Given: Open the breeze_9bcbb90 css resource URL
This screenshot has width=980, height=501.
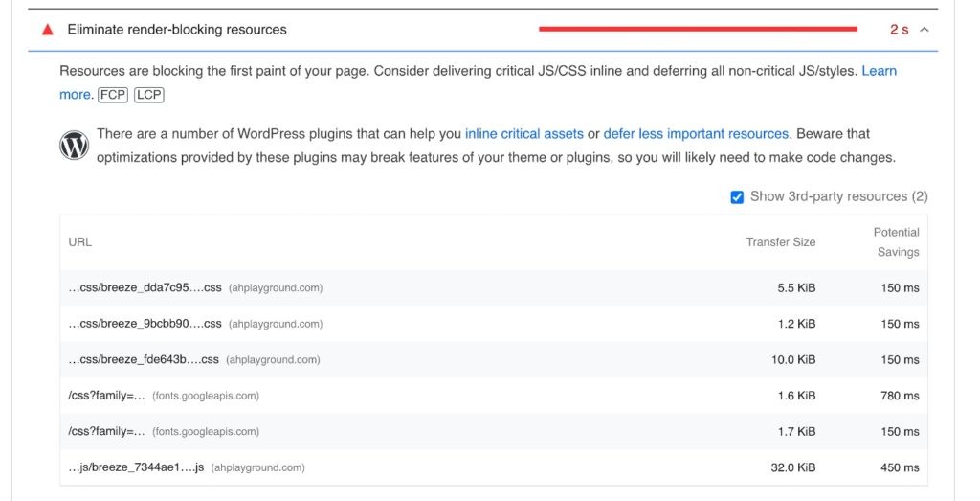Looking at the screenshot, I should pos(145,324).
